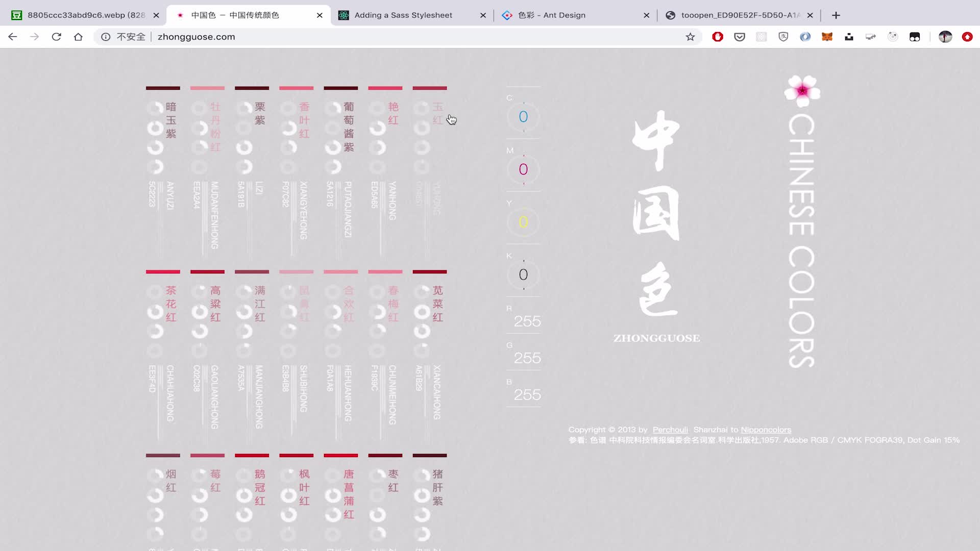Image resolution: width=980 pixels, height=551 pixels.
Task: Open the user profile avatar
Action: 945,37
